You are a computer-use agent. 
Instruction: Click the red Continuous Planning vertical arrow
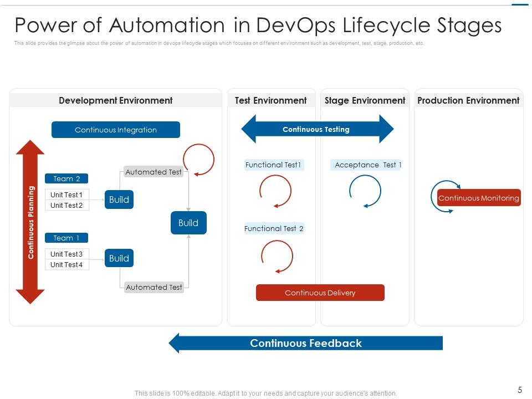(x=32, y=222)
